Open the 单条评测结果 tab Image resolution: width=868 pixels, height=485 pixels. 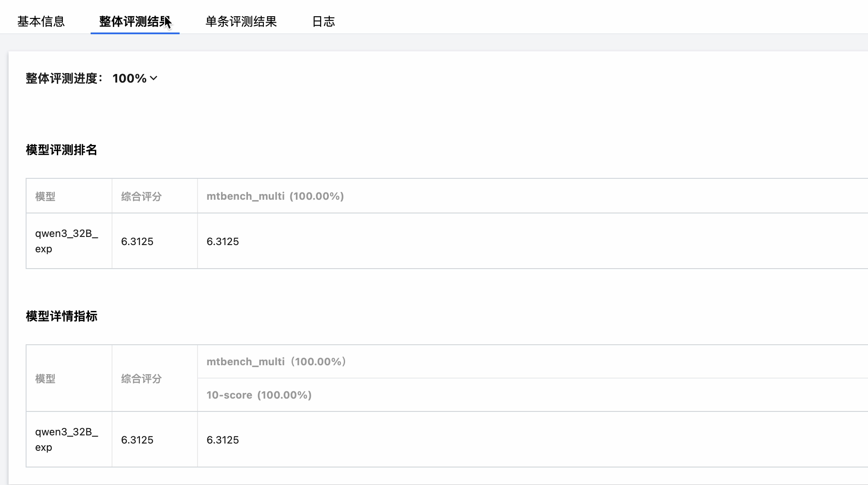click(241, 21)
